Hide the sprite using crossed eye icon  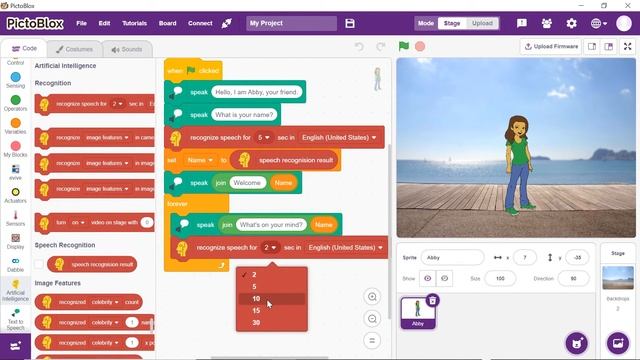444,278
